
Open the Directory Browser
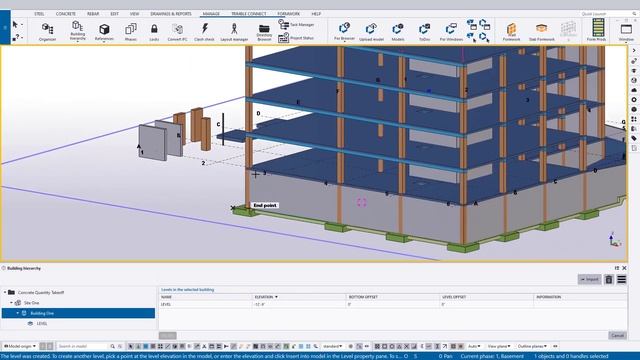pos(264,32)
